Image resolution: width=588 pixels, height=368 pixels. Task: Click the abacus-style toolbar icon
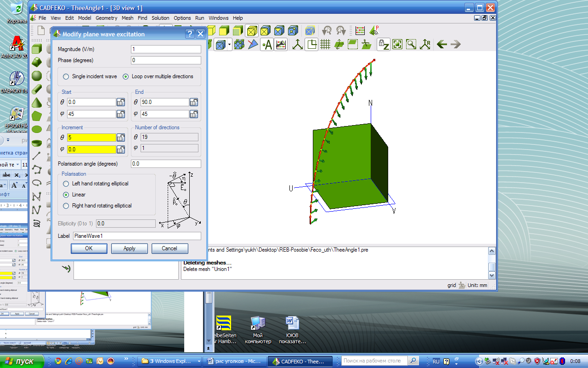pyautogui.click(x=360, y=31)
